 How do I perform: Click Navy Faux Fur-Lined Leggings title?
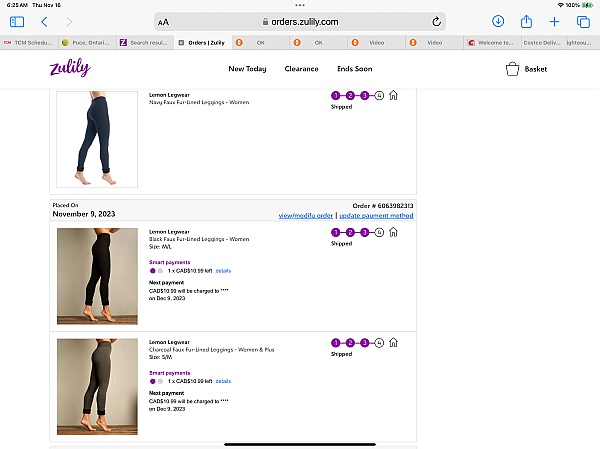(199, 102)
